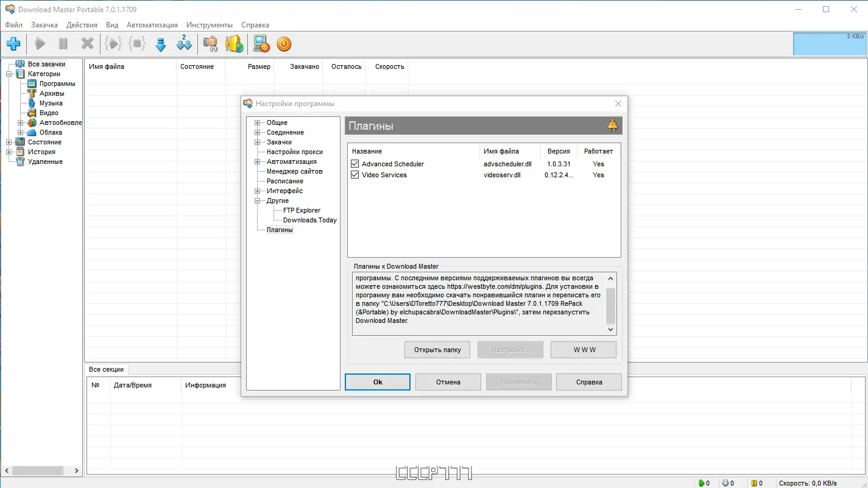Click the Версия column header in plugins list
The image size is (868, 488).
coord(559,151)
